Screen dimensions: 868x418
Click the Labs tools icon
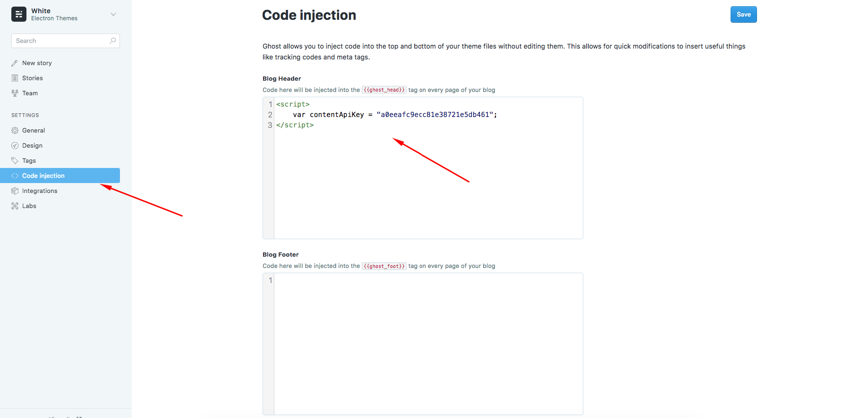point(15,206)
